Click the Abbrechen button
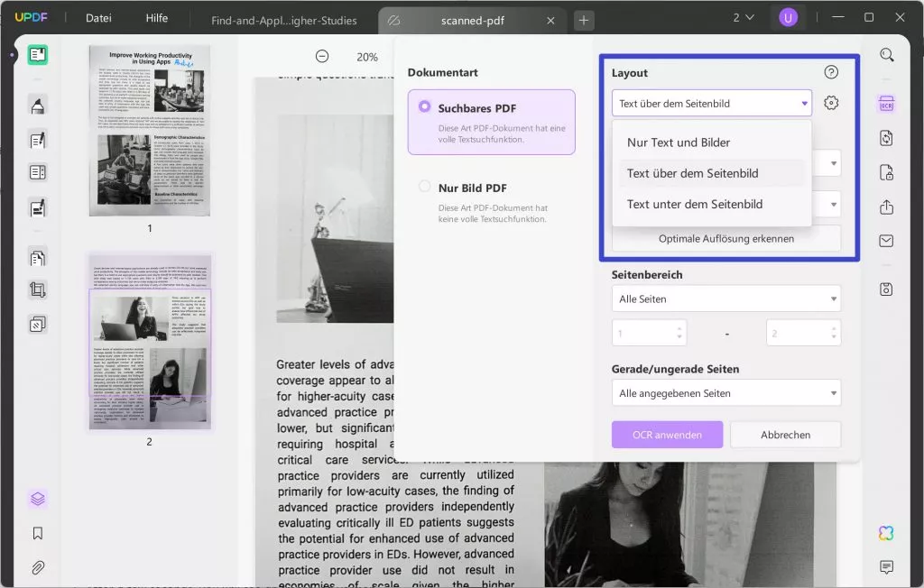Screen dimensions: 924x588 pyautogui.click(x=785, y=435)
